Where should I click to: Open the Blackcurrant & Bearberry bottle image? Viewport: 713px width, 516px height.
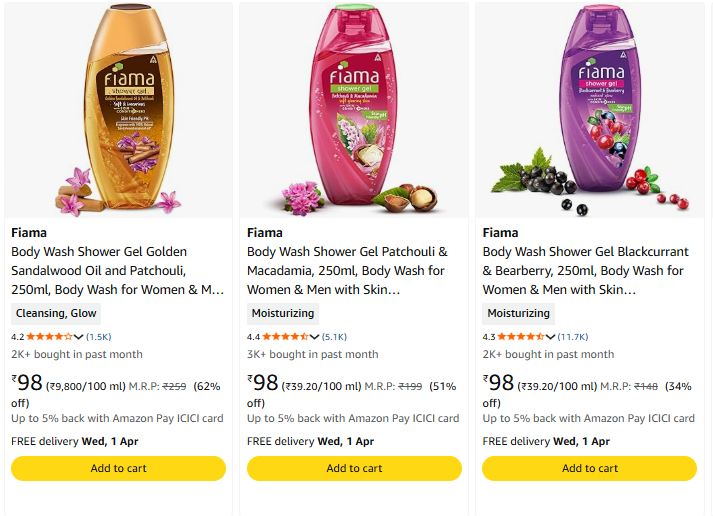(x=590, y=112)
